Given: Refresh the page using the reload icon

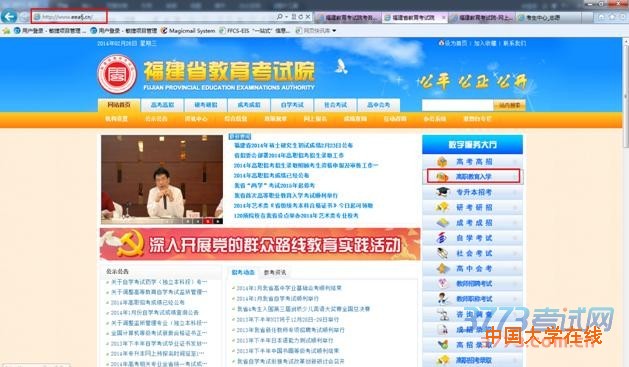Looking at the screenshot, I should tap(300, 17).
